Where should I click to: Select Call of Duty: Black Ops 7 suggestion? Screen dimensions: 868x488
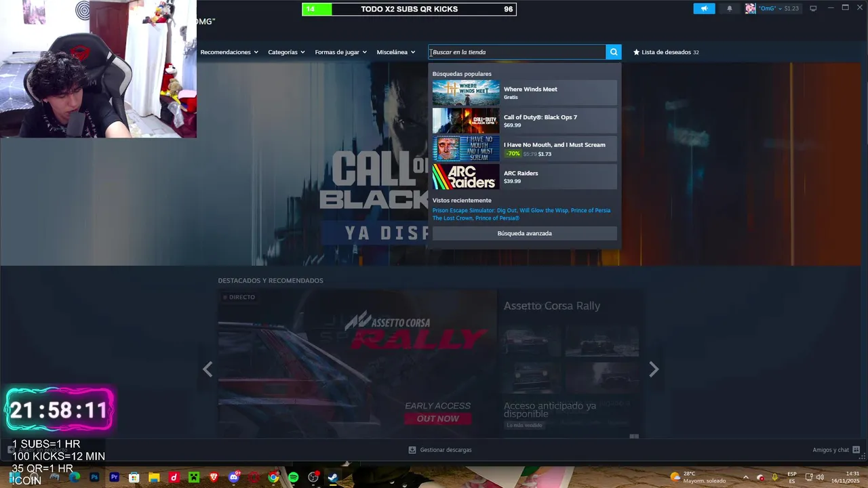525,121
